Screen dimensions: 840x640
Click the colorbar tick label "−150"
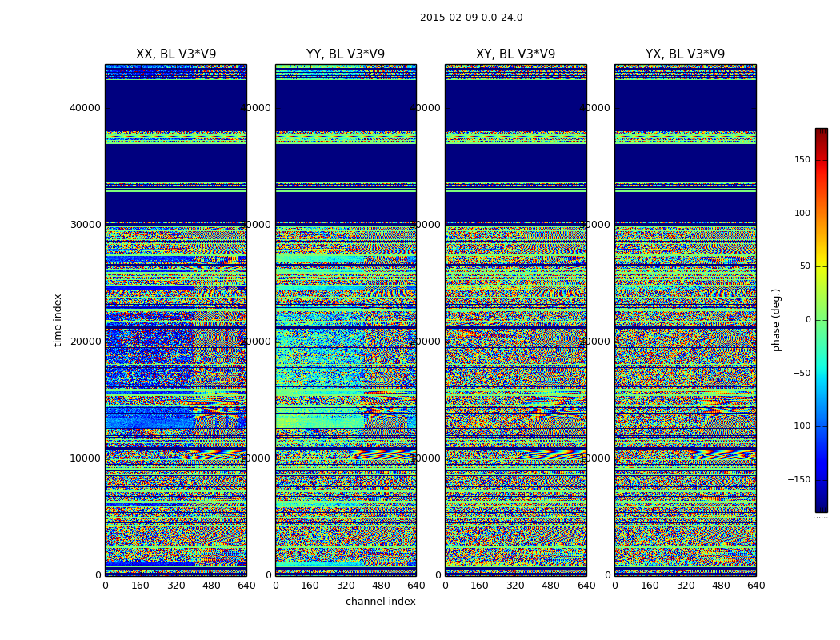[799, 480]
